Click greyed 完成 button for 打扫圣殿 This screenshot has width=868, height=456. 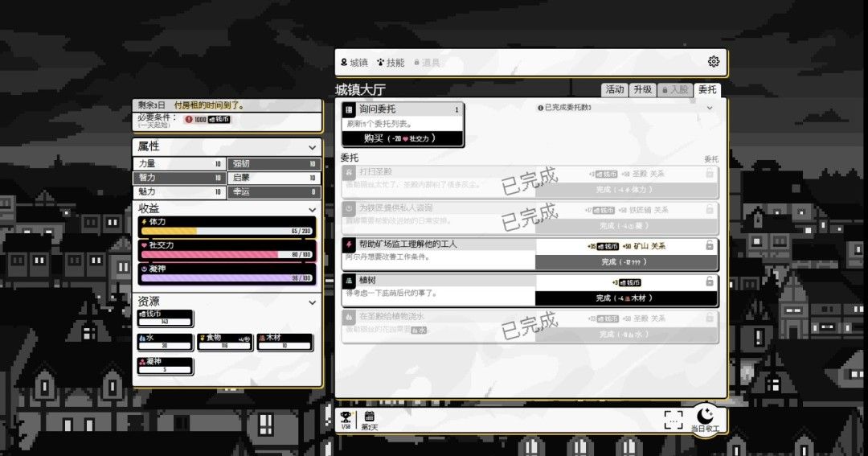click(626, 190)
